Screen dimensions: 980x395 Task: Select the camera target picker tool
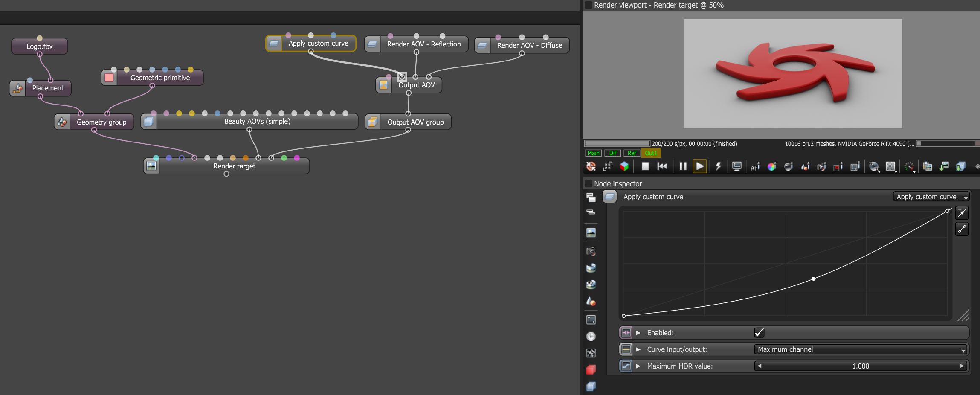[x=821, y=166]
